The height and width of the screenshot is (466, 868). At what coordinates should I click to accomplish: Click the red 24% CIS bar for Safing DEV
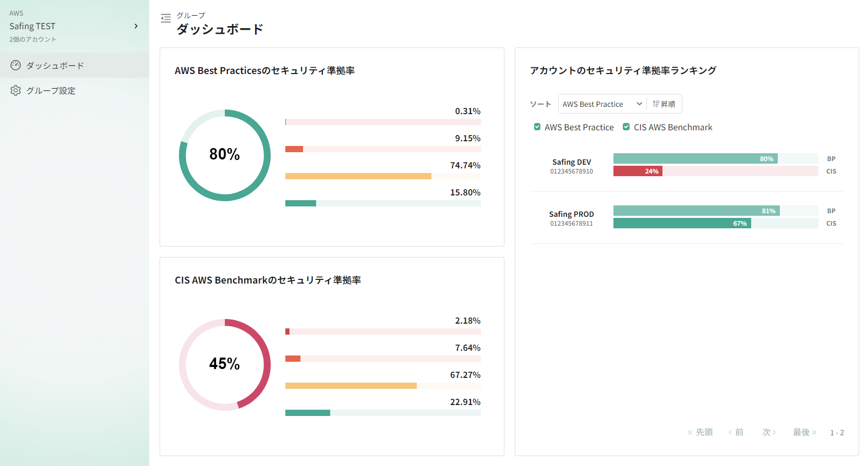pyautogui.click(x=637, y=171)
